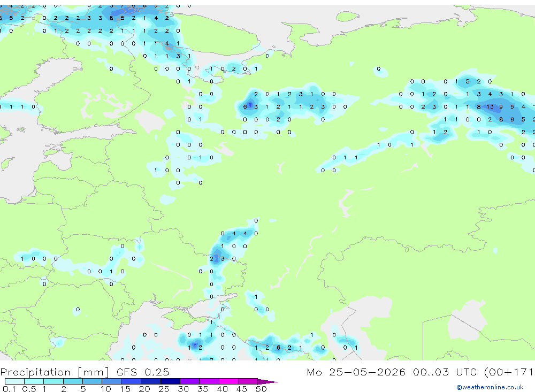The width and height of the screenshot is (535, 392).
Task: Click the '(00+171' forecast hour text
Action: click(508, 372)
